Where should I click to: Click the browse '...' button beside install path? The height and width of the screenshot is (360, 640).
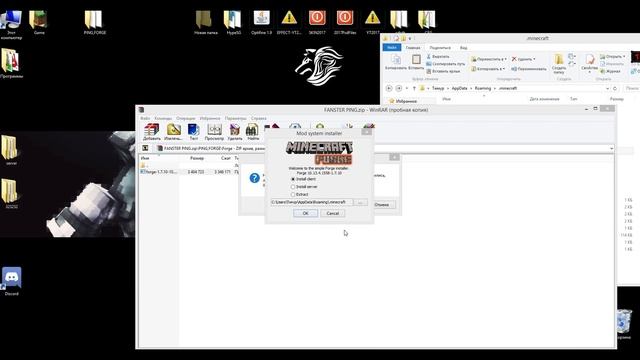(x=360, y=202)
